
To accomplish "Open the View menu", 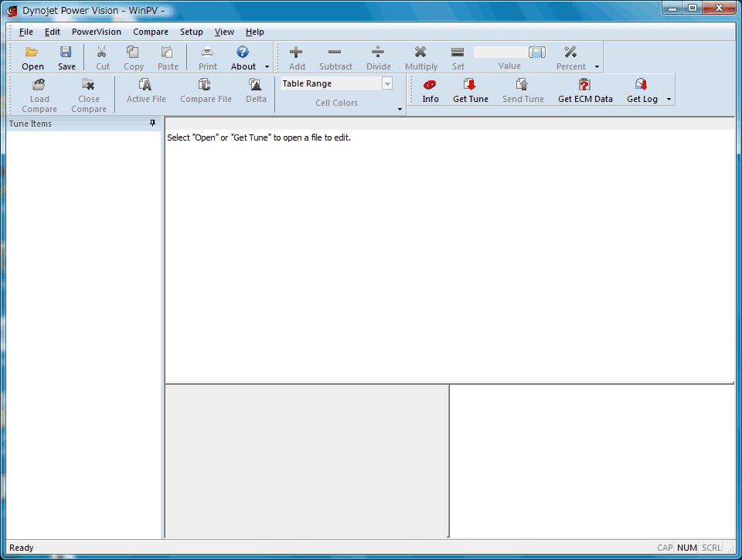I will [x=224, y=32].
